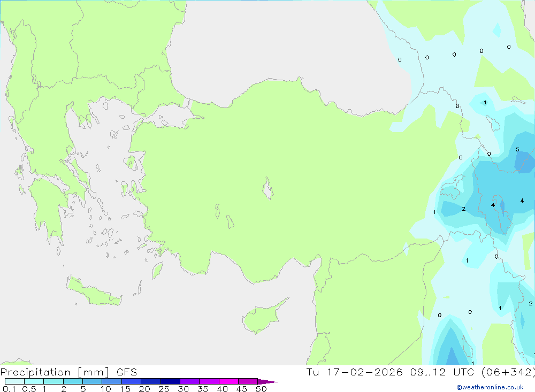Click the 'Tu 17-02-2026 09..12 UTC' timestamp

[392, 372]
